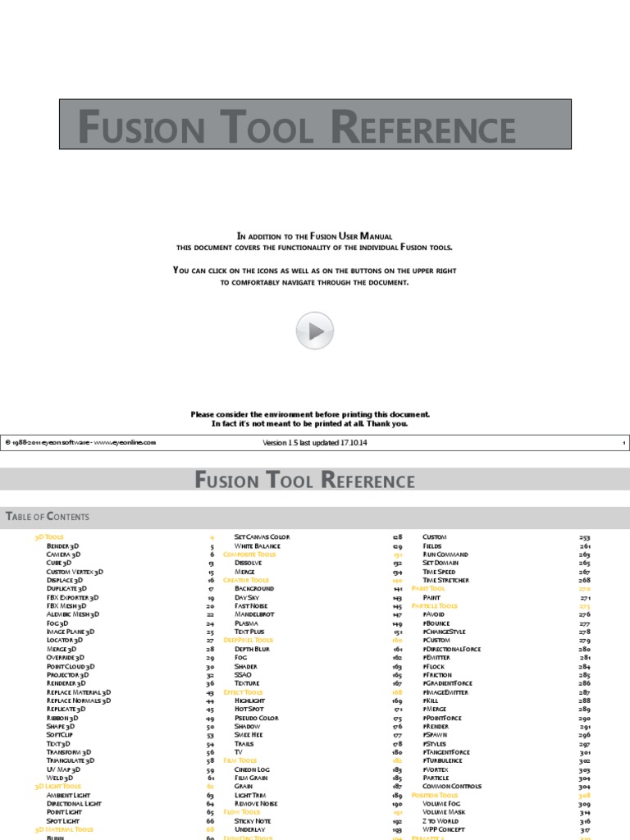Go to Ambient Light entry
This screenshot has width=630, height=840.
[68, 795]
